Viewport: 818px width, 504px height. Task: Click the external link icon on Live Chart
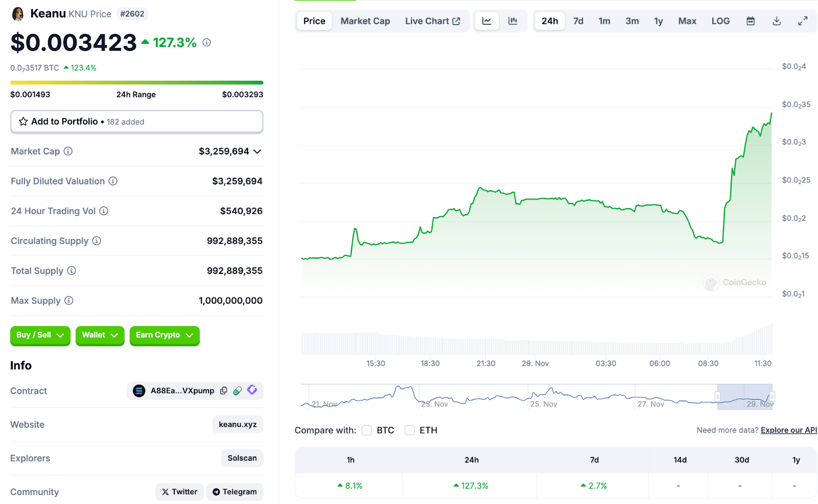pos(456,21)
